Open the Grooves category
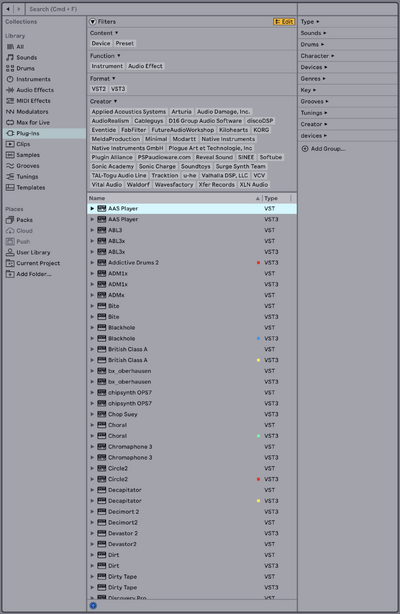 [27, 166]
